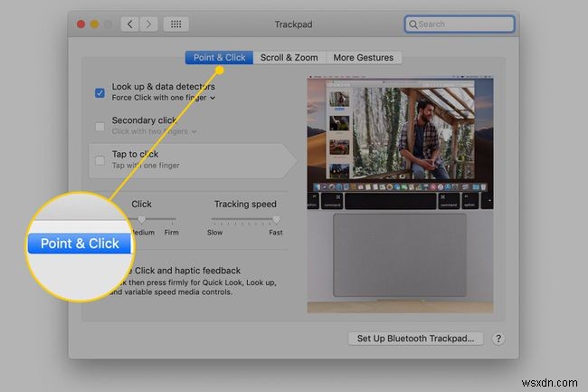Uncheck Look up & data detectors
Screen dimensions: 588x392
[x=100, y=92]
